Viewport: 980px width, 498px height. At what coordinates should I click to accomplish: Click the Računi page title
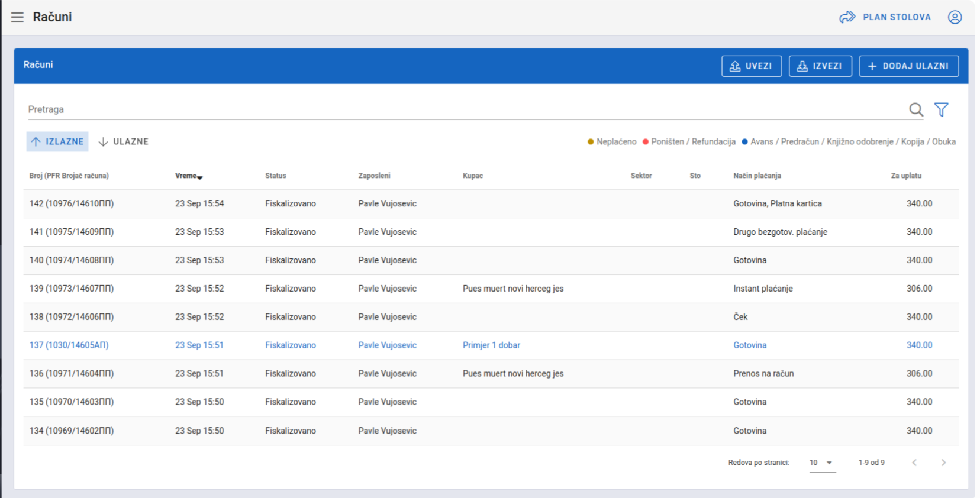52,17
